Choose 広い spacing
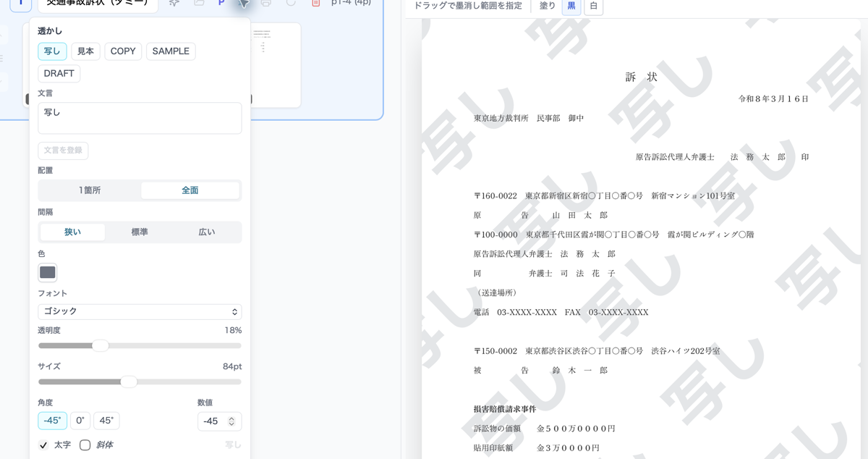This screenshot has width=868, height=459. (207, 232)
